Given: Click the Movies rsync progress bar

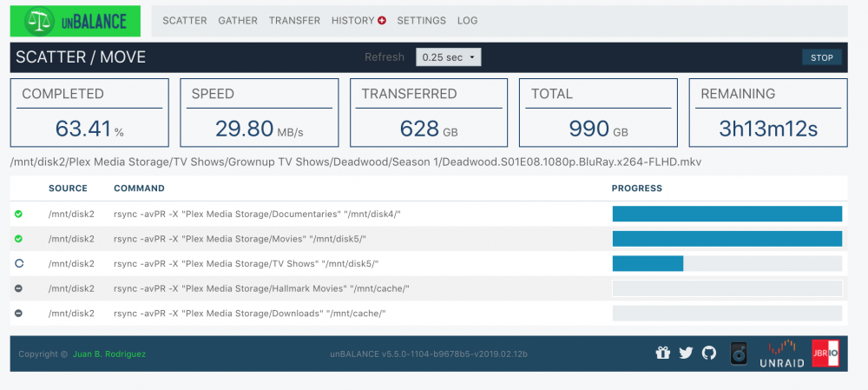Looking at the screenshot, I should point(727,239).
